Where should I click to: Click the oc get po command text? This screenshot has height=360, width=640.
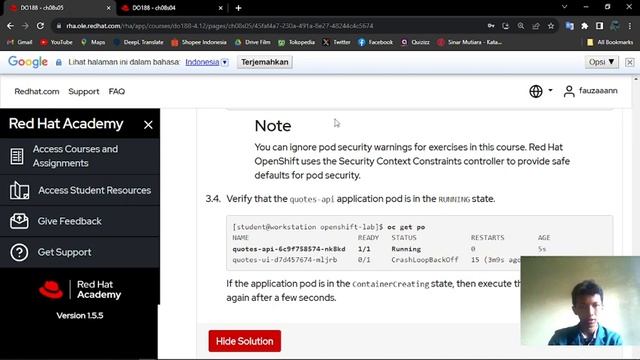coord(406,227)
